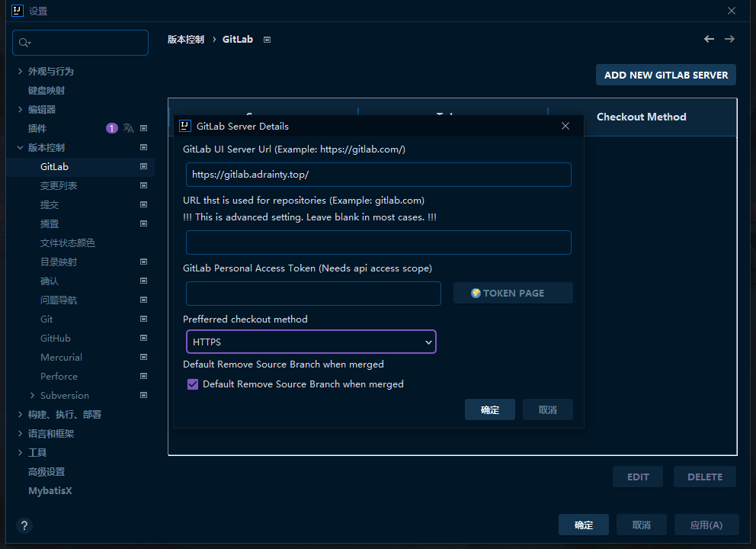Click 版本控制 in the breadcrumb
This screenshot has height=549, width=756.
point(186,40)
